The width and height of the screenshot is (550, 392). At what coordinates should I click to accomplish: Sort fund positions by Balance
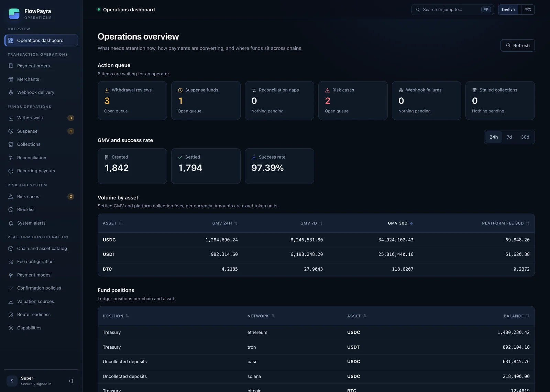click(x=517, y=316)
